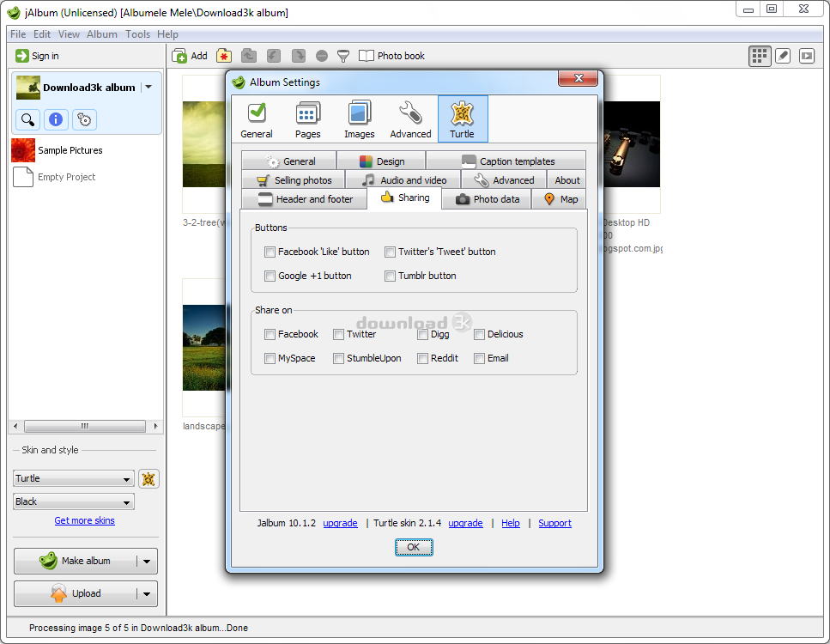Click the Support link

pyautogui.click(x=554, y=523)
